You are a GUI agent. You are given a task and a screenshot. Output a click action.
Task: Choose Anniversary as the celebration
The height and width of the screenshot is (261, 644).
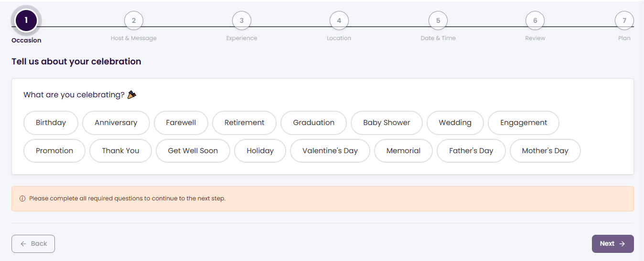(x=116, y=123)
